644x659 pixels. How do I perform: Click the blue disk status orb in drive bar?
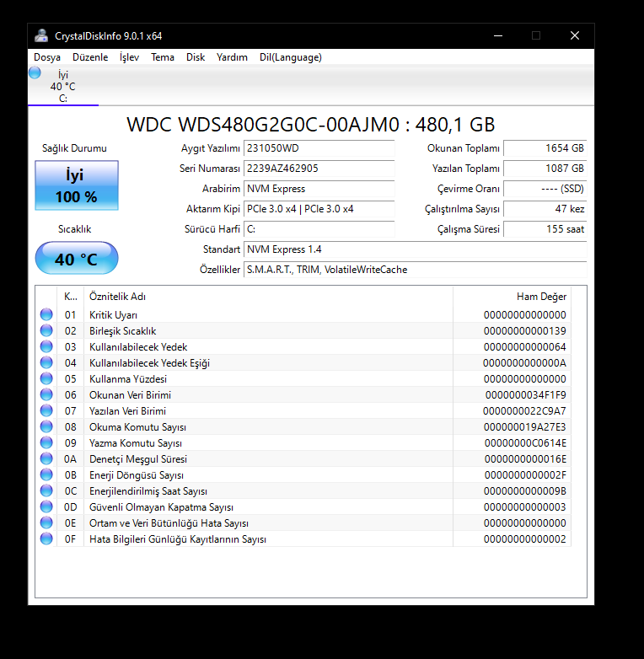point(35,72)
